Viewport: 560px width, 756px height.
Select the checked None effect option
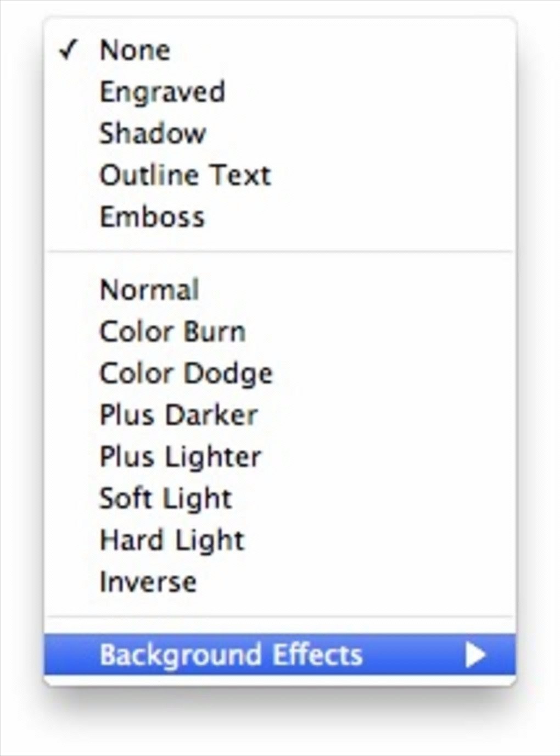click(135, 51)
